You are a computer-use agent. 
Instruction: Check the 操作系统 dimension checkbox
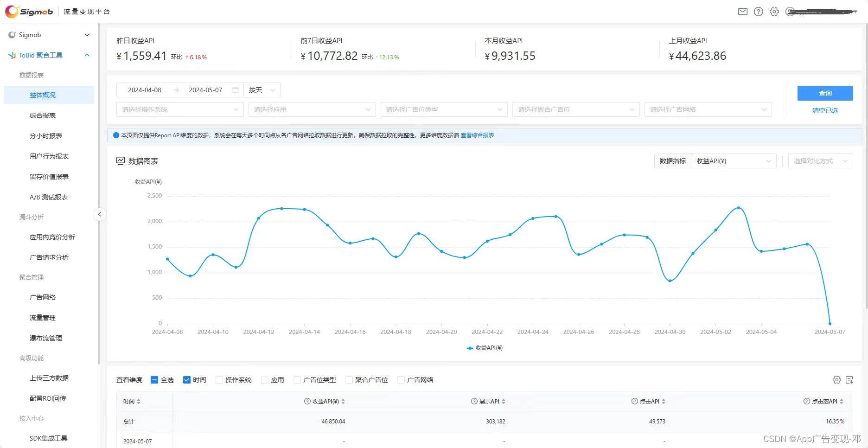[x=219, y=380]
